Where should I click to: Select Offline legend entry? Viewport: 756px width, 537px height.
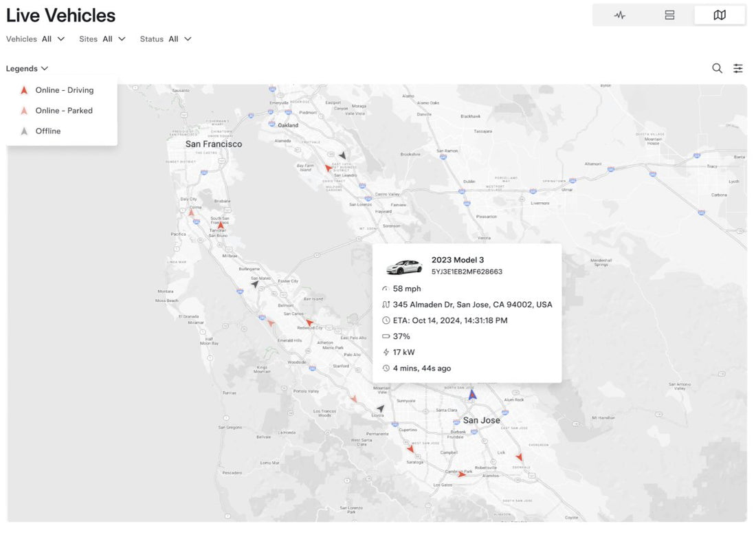(x=47, y=131)
